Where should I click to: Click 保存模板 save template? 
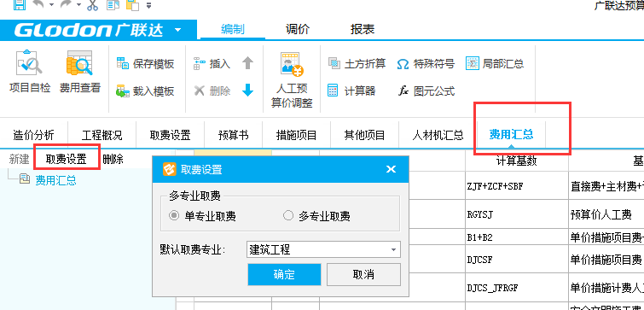point(145,64)
